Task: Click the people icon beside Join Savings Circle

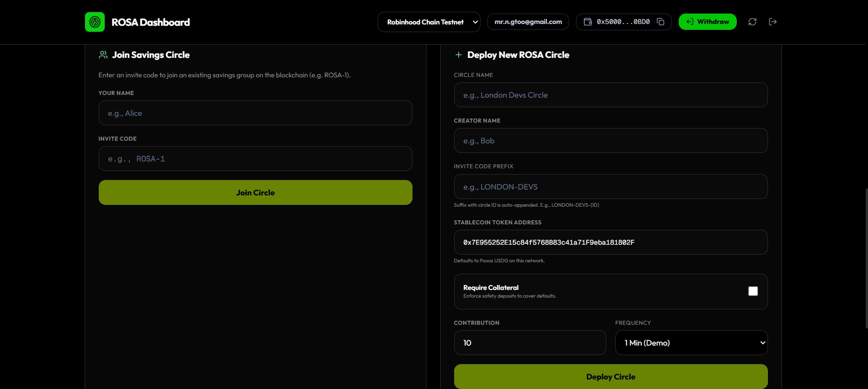Action: pyautogui.click(x=103, y=55)
